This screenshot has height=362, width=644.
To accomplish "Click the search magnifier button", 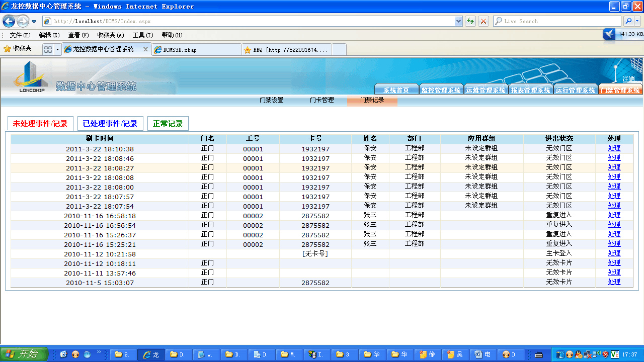I will (628, 21).
